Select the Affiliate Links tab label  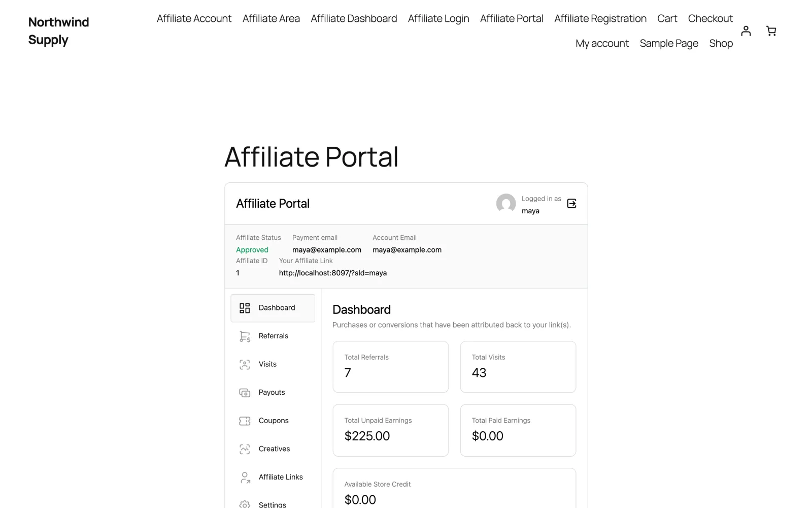coord(281,477)
